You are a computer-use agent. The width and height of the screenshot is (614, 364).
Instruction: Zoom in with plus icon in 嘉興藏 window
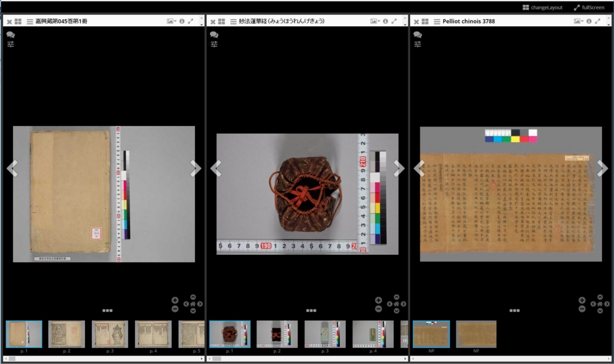click(175, 300)
